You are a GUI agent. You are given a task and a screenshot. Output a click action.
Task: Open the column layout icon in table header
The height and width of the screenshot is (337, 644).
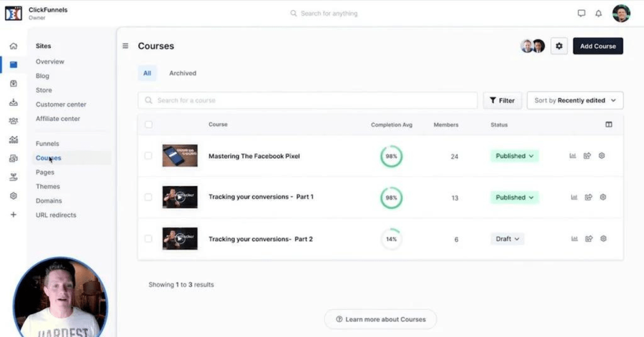tap(609, 124)
